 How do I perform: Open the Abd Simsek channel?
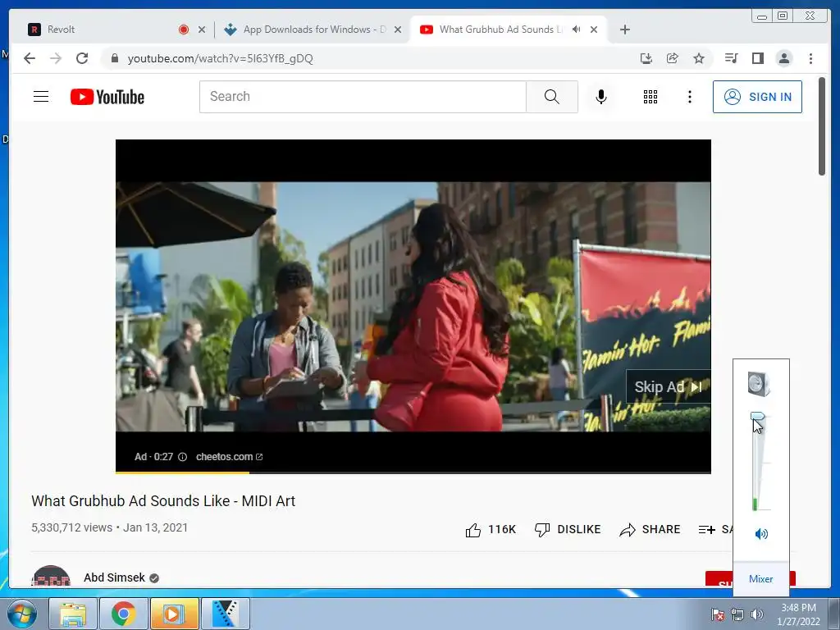click(114, 577)
